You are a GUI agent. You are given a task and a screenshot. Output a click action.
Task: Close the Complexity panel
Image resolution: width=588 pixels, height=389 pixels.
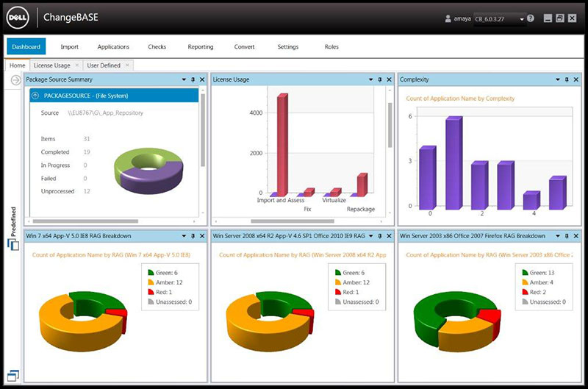[576, 79]
